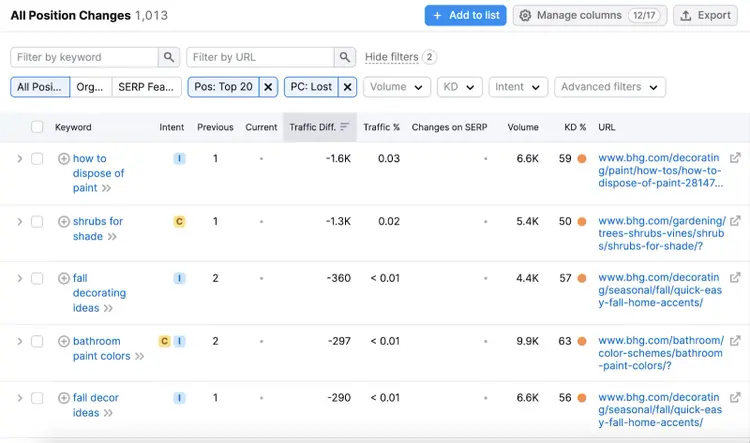Add 'fall decorating ideas' keyword via plus icon
The height and width of the screenshot is (443, 750).
pyautogui.click(x=64, y=278)
